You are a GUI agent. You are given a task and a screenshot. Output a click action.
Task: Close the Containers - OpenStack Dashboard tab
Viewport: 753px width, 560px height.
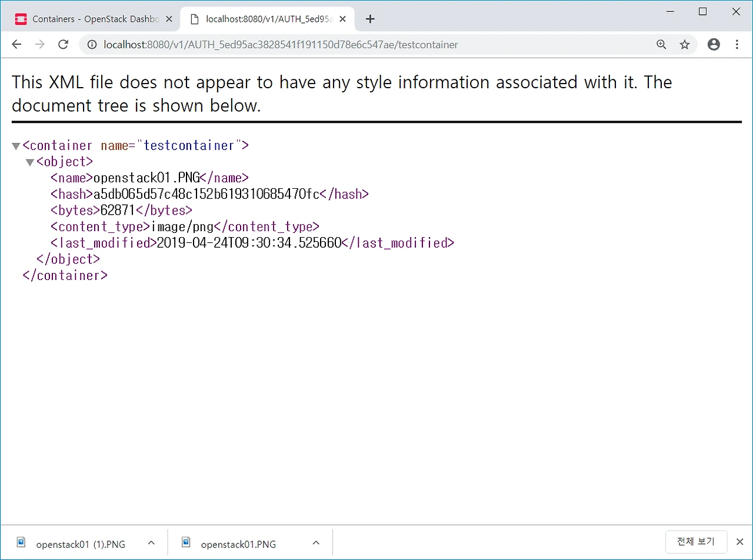tap(169, 19)
